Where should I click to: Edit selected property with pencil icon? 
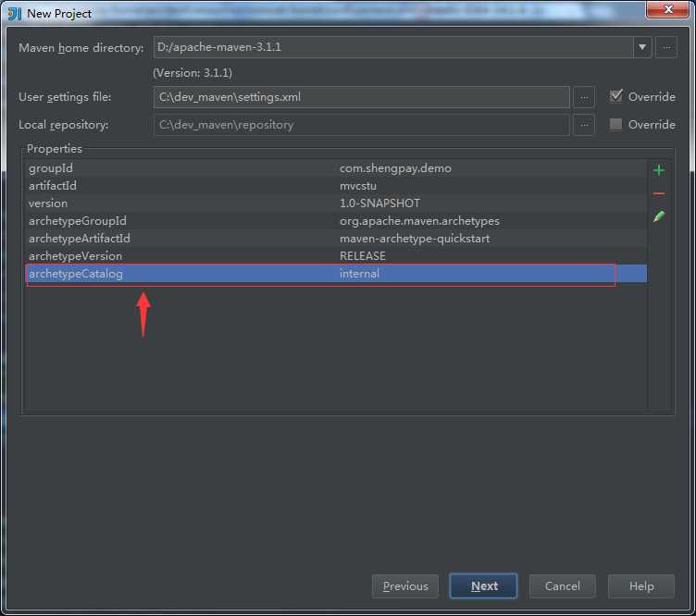tap(659, 216)
